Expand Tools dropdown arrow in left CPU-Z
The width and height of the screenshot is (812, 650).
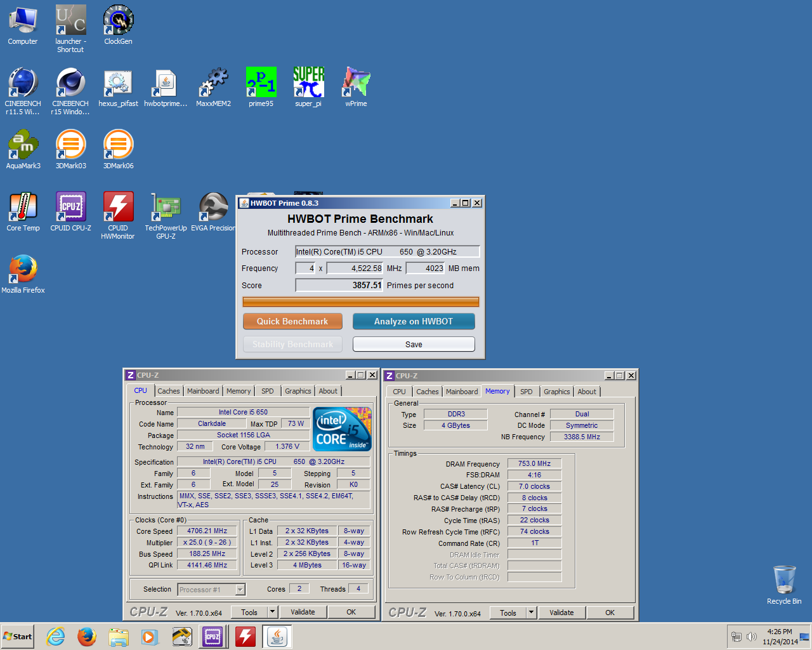(273, 612)
